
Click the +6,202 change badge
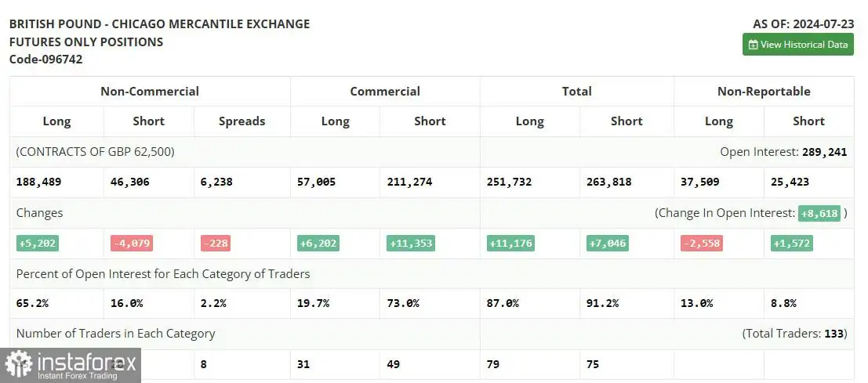[318, 243]
